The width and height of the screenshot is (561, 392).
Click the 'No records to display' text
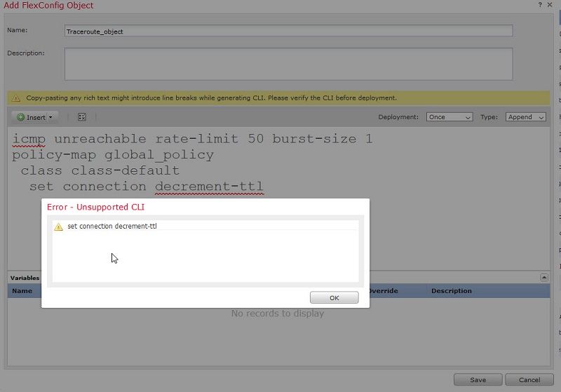(277, 313)
